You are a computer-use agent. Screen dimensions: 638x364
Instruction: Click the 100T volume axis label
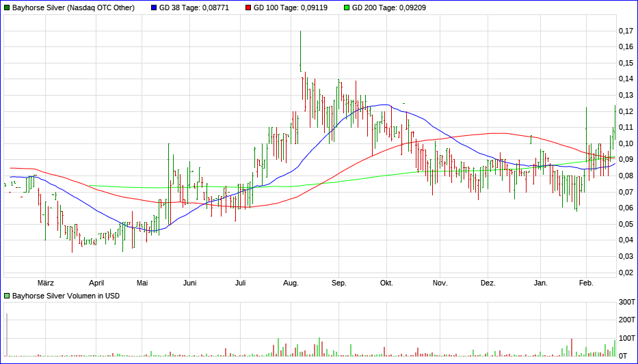(x=626, y=337)
